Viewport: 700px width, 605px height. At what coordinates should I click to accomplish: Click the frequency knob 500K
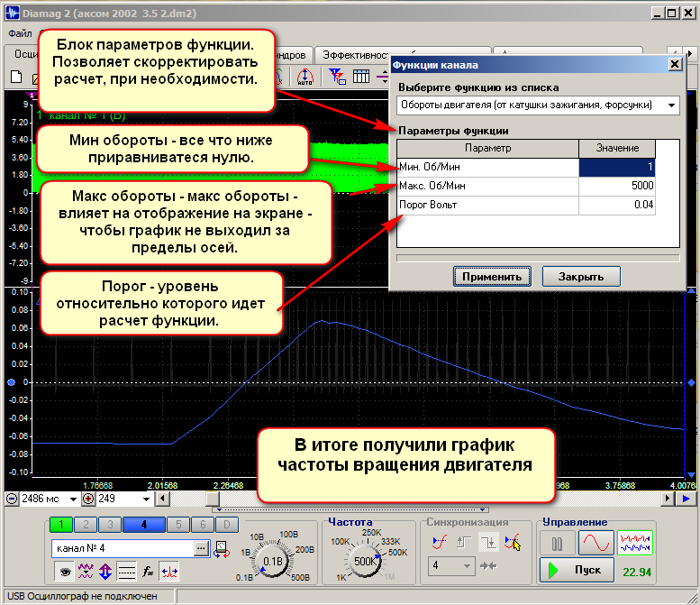pyautogui.click(x=365, y=561)
